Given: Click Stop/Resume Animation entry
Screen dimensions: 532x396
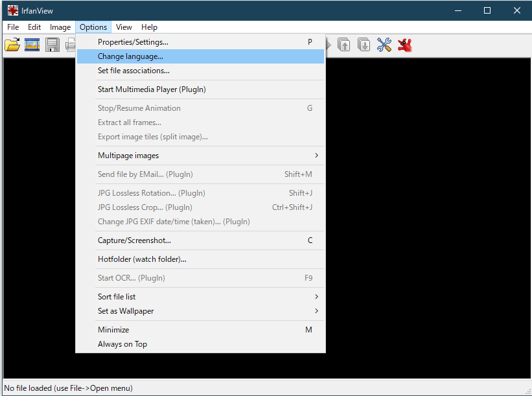Looking at the screenshot, I should coord(200,108).
